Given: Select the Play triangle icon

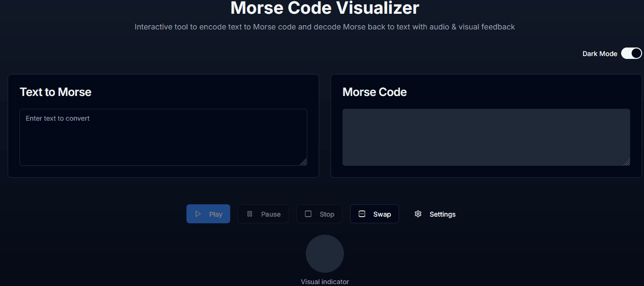Looking at the screenshot, I should (x=198, y=214).
